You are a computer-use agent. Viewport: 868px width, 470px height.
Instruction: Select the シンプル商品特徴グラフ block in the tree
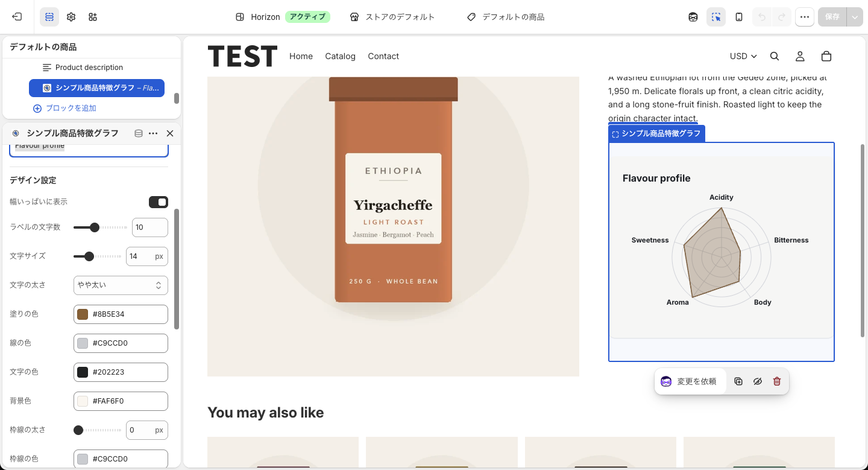[96, 88]
